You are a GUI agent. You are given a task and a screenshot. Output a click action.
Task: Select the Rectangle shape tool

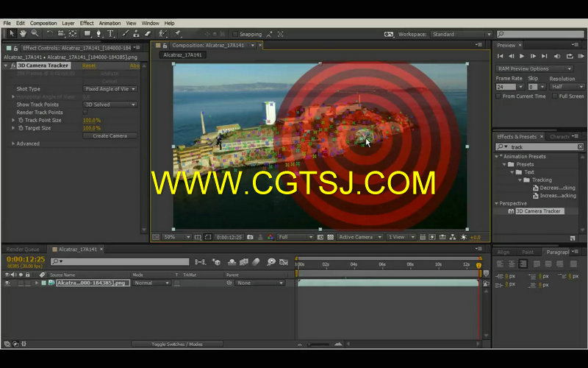(87, 34)
